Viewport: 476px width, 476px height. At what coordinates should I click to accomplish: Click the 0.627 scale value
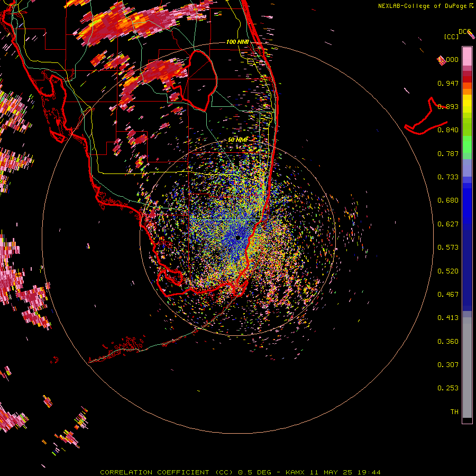click(x=448, y=224)
